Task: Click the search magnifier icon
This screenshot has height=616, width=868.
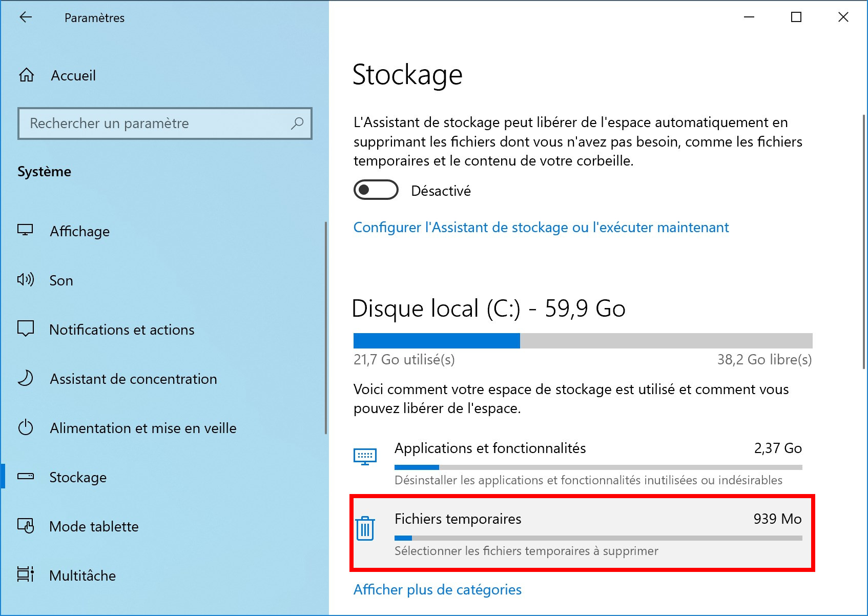Action: click(297, 124)
